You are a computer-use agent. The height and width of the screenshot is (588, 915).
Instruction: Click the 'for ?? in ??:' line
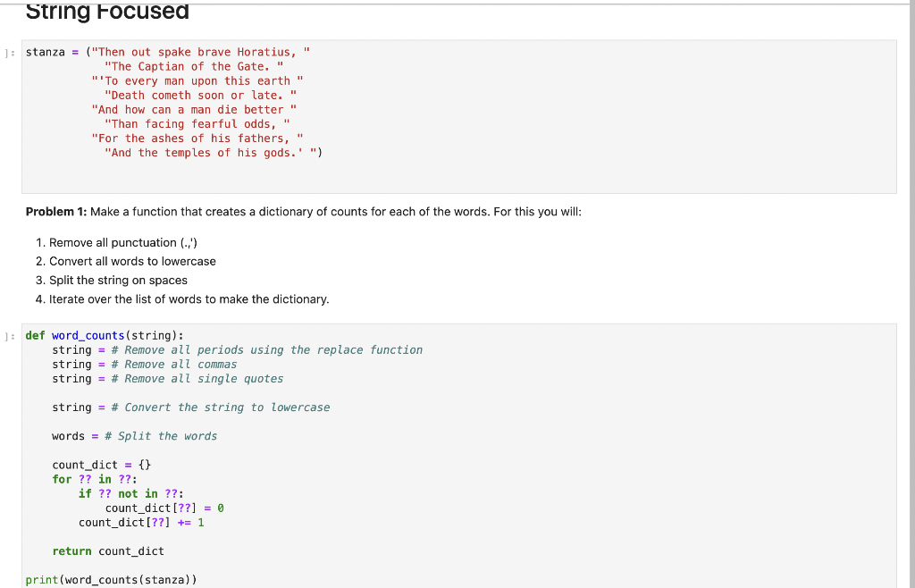click(95, 480)
